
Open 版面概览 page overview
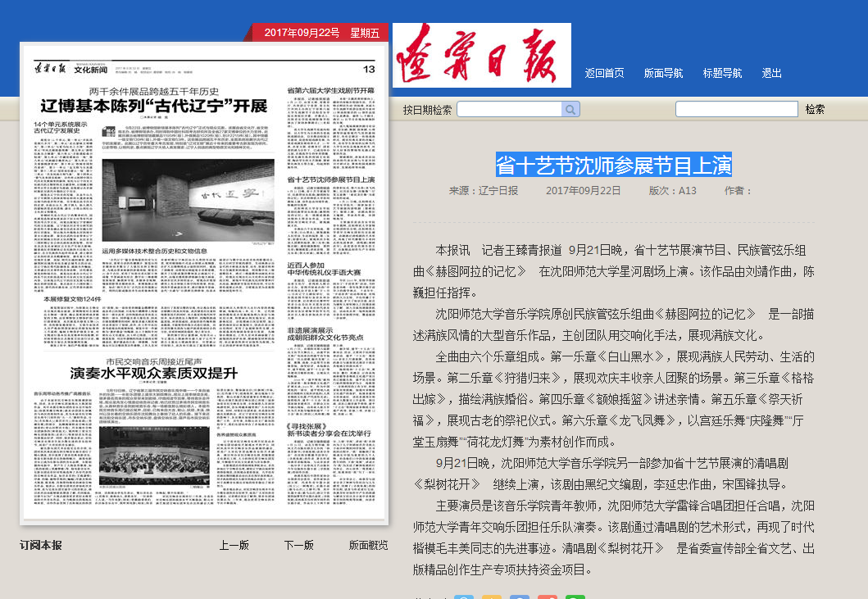(x=368, y=545)
